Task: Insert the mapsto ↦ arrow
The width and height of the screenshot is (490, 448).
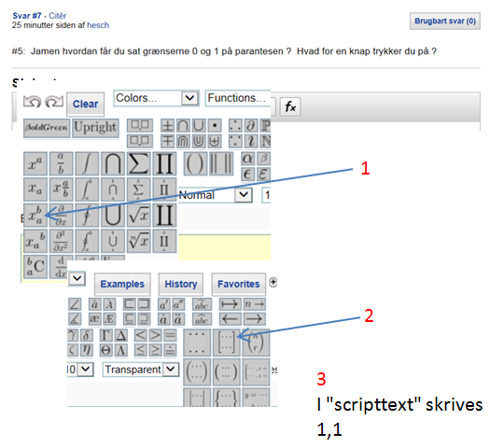Action: [231, 304]
